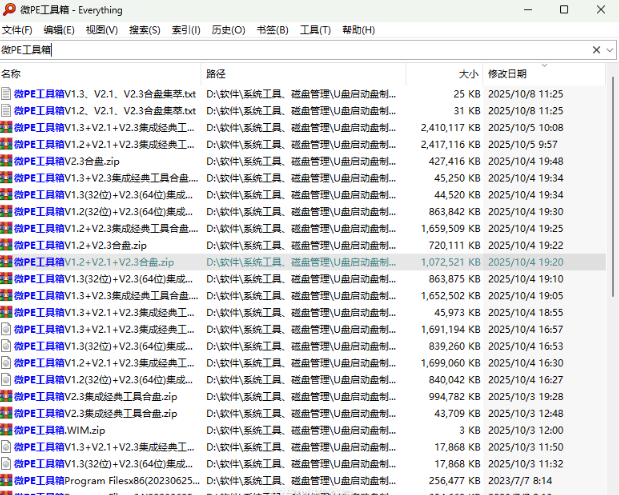This screenshot has width=619, height=495.
Task: Click the text file icon of the 25 KB row
Action: point(6,94)
